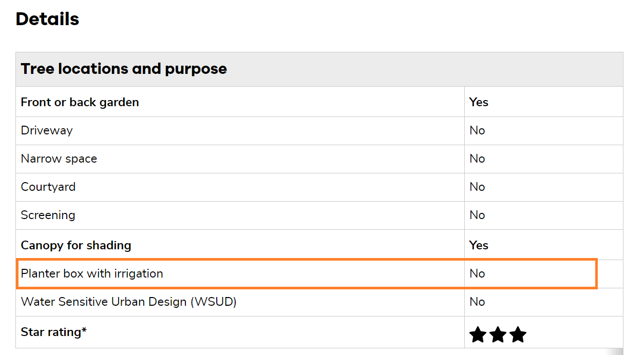644x355 pixels.
Task: Click the Water Sensitive Urban Design label
Action: [128, 302]
